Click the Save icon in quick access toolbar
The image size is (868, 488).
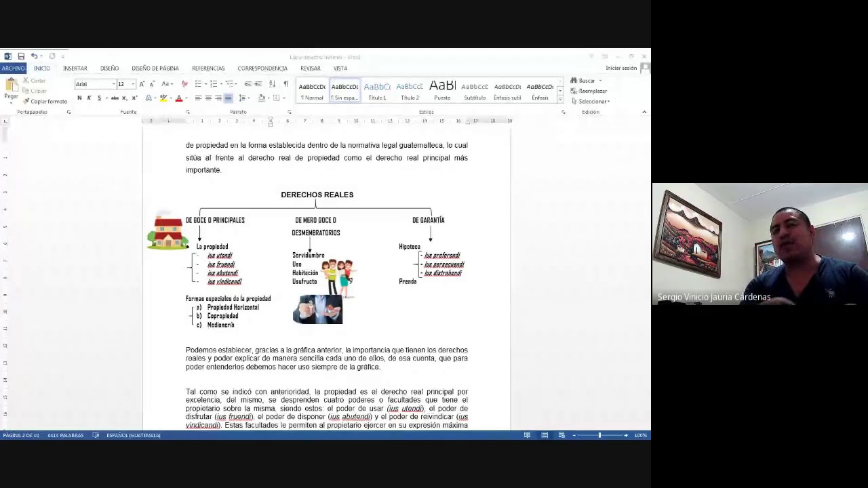pyautogui.click(x=21, y=56)
